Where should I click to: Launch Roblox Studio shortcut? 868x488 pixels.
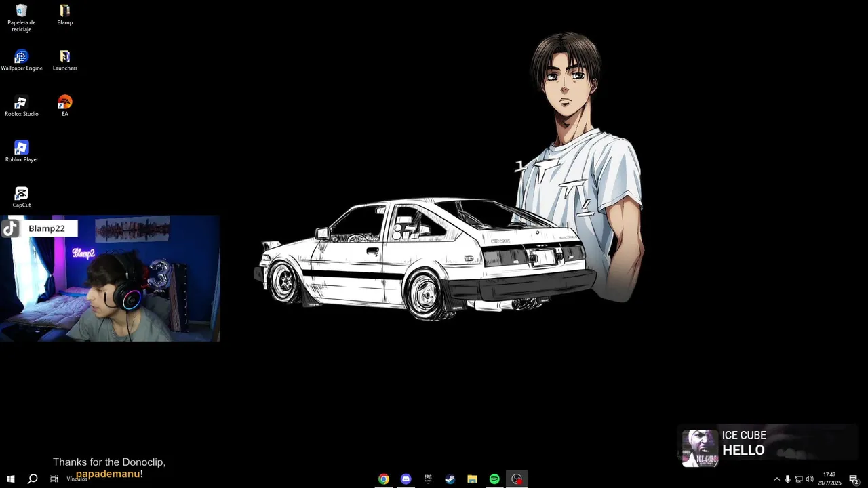click(21, 106)
